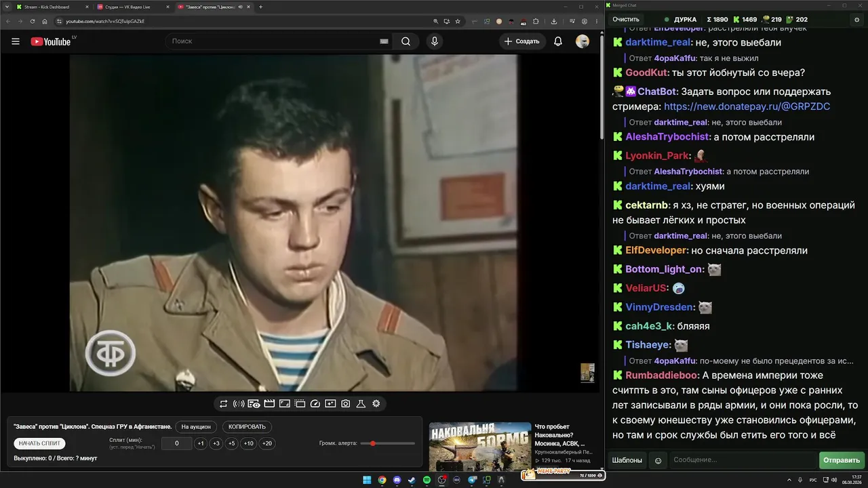868x488 pixels.
Task: Take a screenshot with the camera icon
Action: [x=346, y=404]
